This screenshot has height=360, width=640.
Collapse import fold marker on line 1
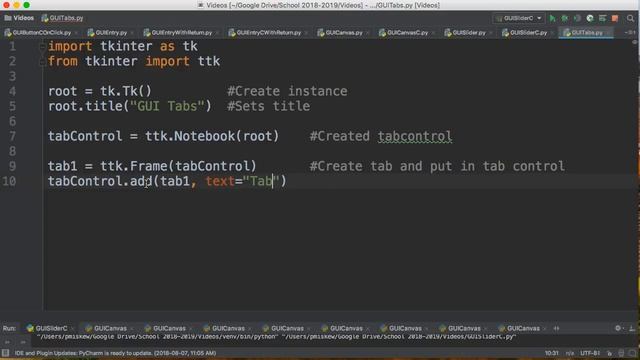click(42, 47)
